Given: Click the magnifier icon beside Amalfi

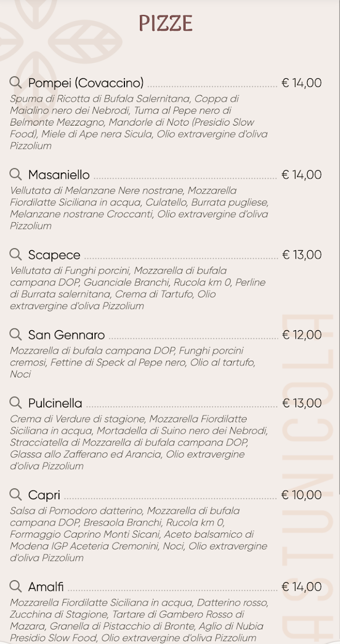Looking at the screenshot, I should click(16, 586).
